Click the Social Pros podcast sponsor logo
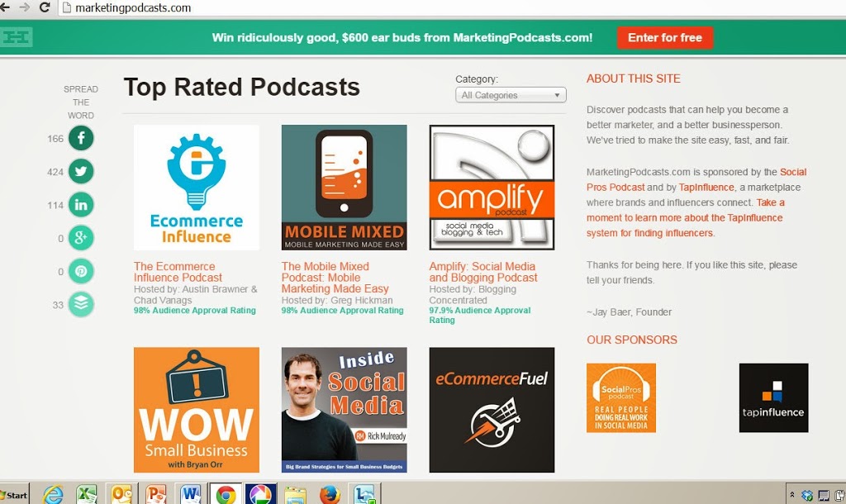The width and height of the screenshot is (846, 504). click(621, 397)
